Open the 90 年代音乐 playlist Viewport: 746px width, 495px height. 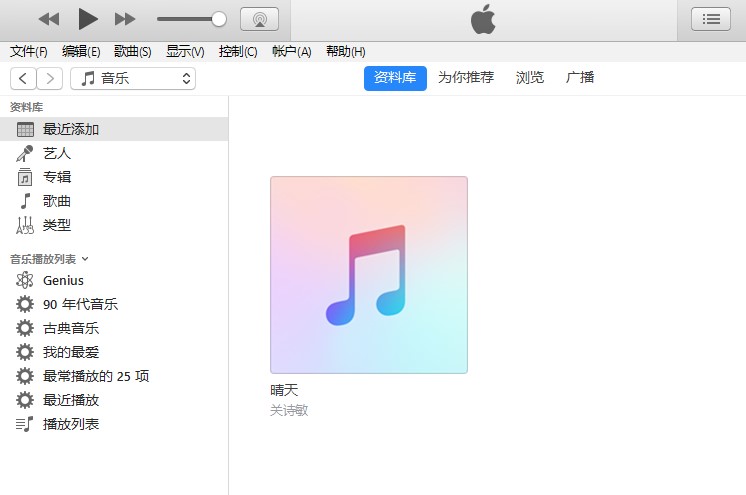pyautogui.click(x=114, y=304)
